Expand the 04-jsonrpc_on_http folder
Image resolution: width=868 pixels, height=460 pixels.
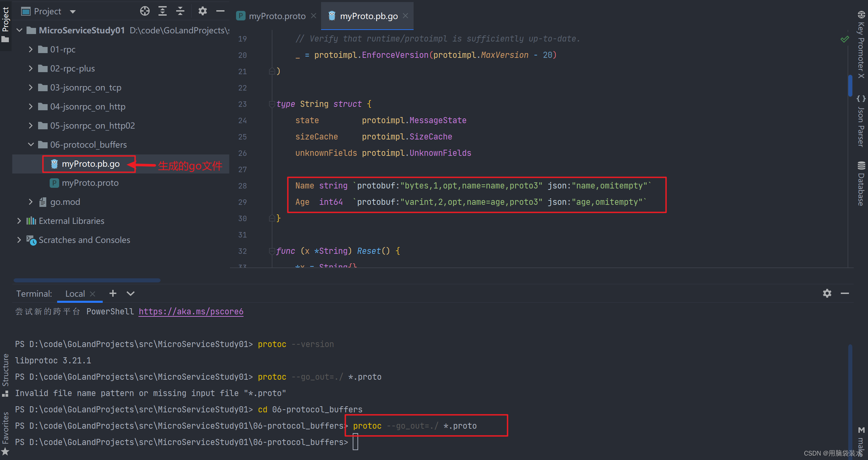pyautogui.click(x=31, y=106)
